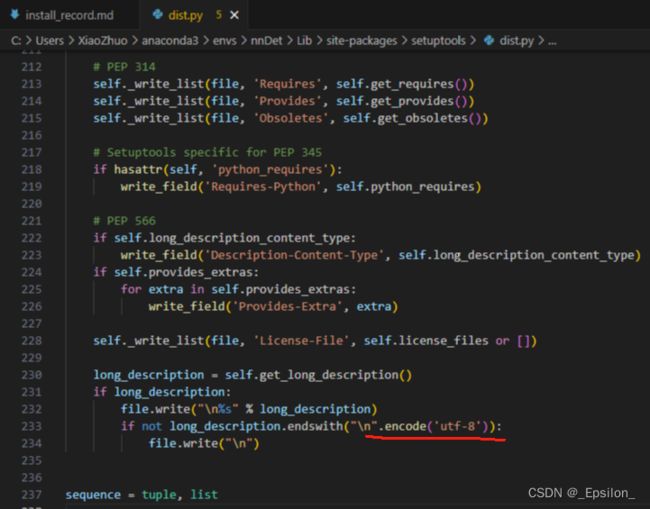Click 'license_files' on line 228

coord(443,341)
